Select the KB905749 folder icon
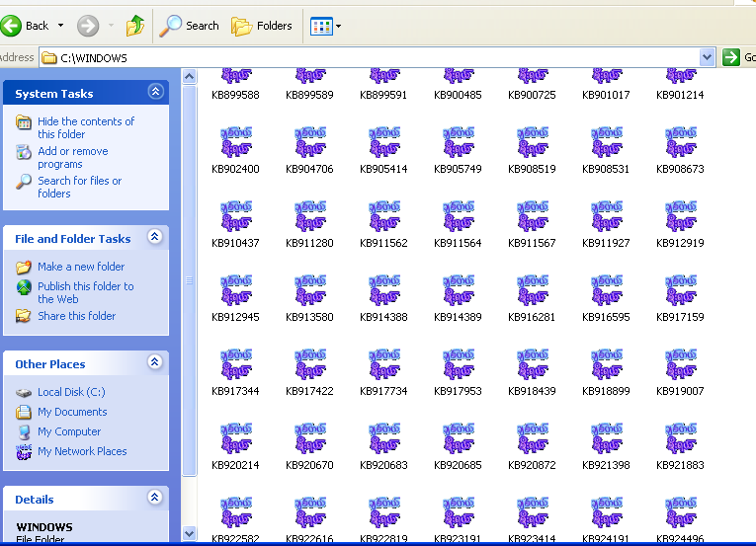The height and width of the screenshot is (546, 756). (x=458, y=142)
